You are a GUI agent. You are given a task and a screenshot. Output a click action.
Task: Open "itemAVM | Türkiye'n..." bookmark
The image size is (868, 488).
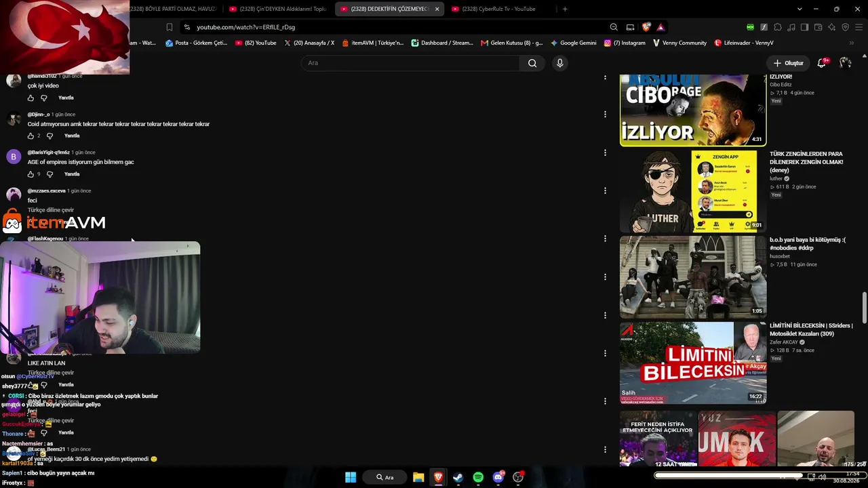[x=372, y=43]
